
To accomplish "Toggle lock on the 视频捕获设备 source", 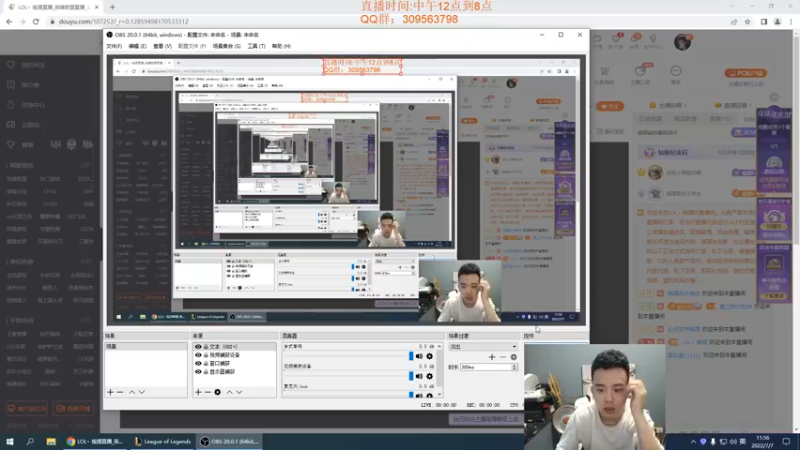I will point(206,355).
